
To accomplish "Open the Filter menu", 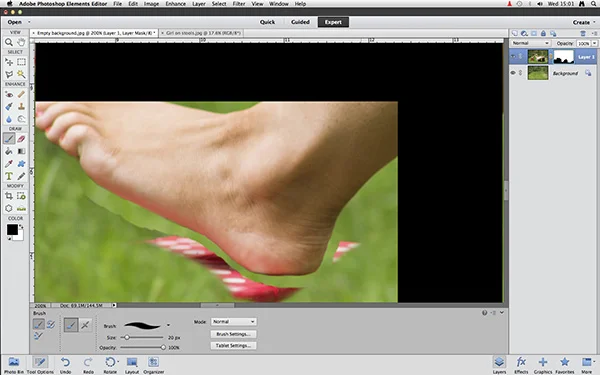I will 239,4.
